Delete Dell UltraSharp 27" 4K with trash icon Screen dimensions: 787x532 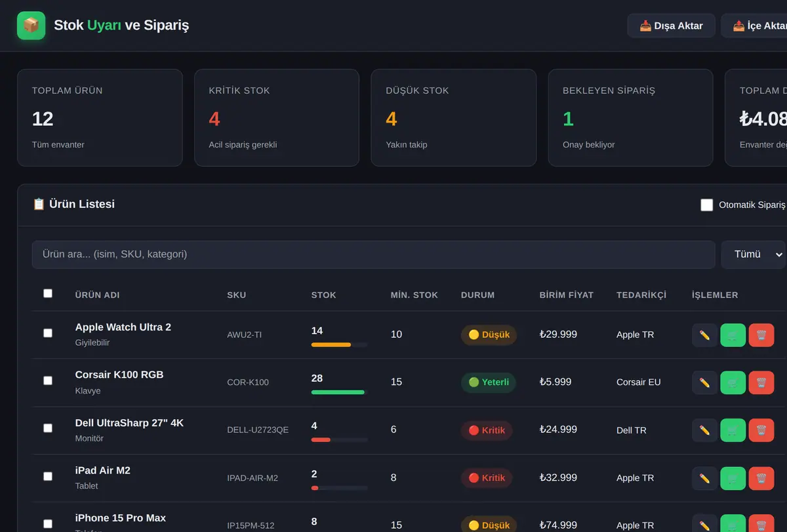point(761,430)
